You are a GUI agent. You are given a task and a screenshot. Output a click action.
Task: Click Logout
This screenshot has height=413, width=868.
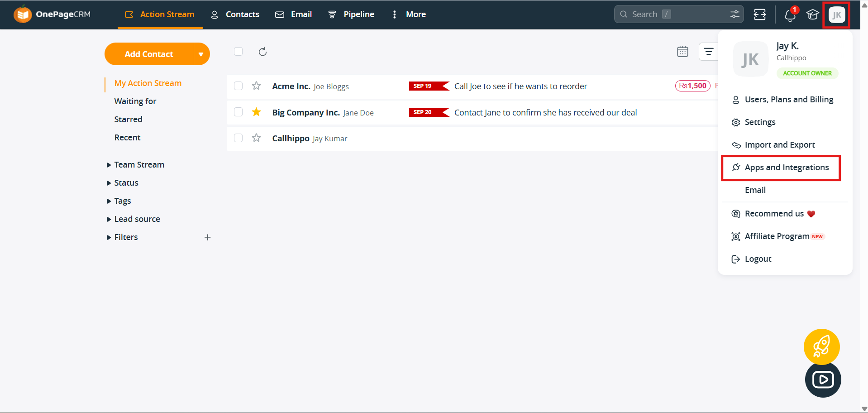pyautogui.click(x=752, y=259)
